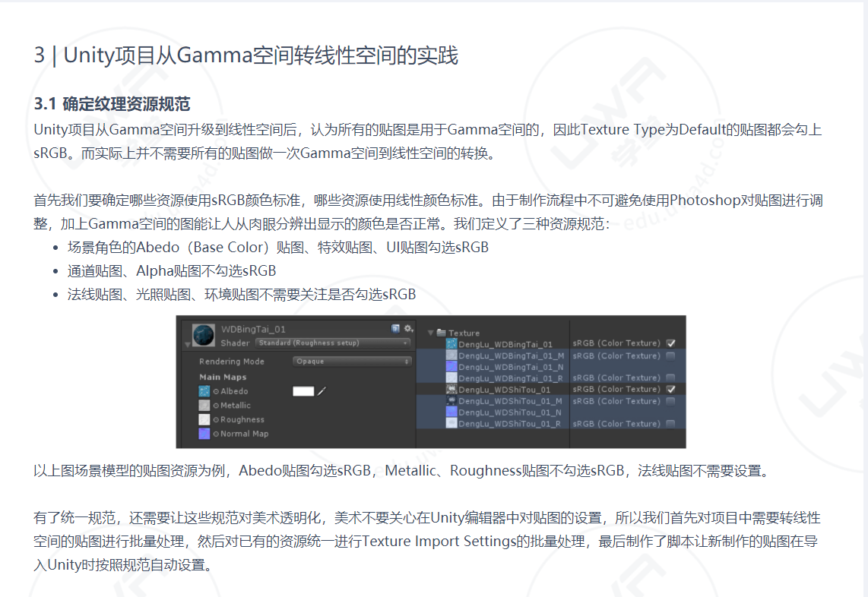
Task: Click the sRGB (Color Texture) label for DengLu_WDShiTou_01
Action: click(616, 389)
